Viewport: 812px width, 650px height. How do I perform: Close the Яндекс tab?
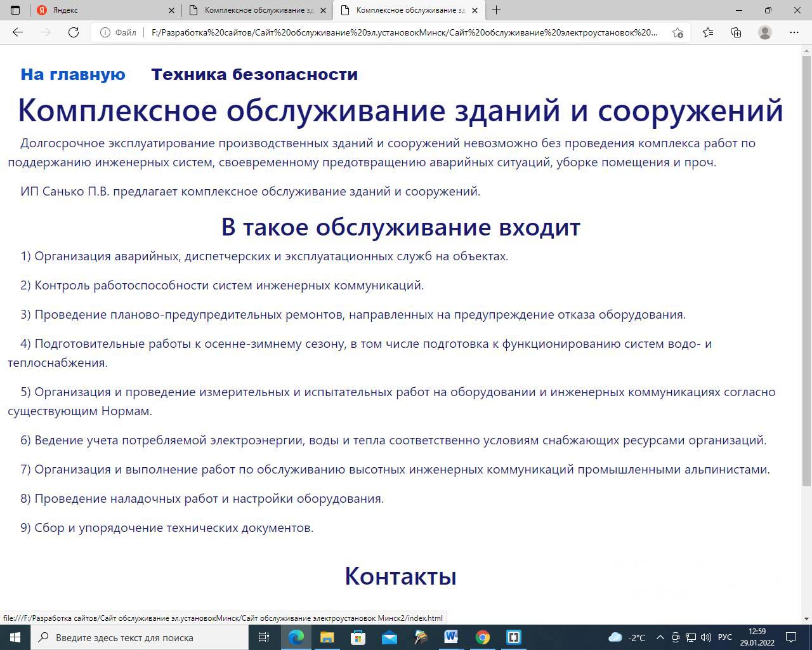pos(171,10)
